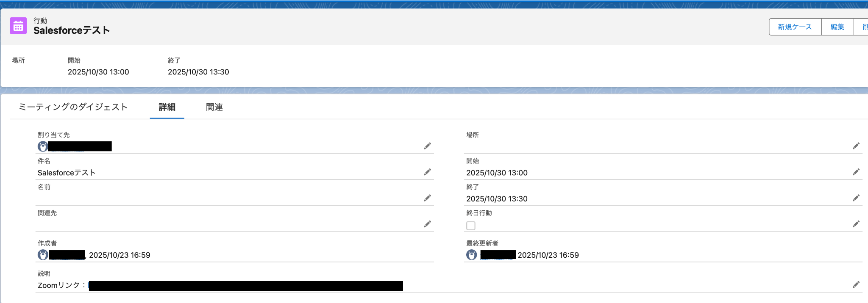Click the purple calendar event icon
This screenshot has width=868, height=303.
click(x=18, y=26)
